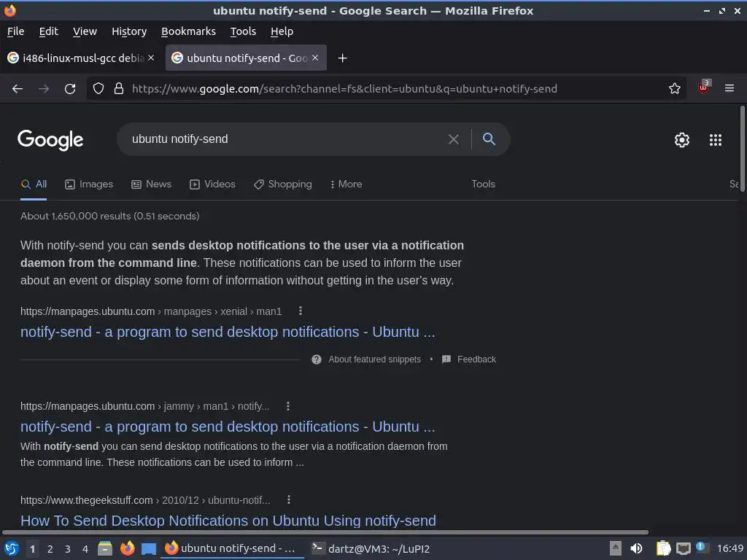Image resolution: width=747 pixels, height=560 pixels.
Task: Open the removable media eject tray icon
Action: click(616, 548)
